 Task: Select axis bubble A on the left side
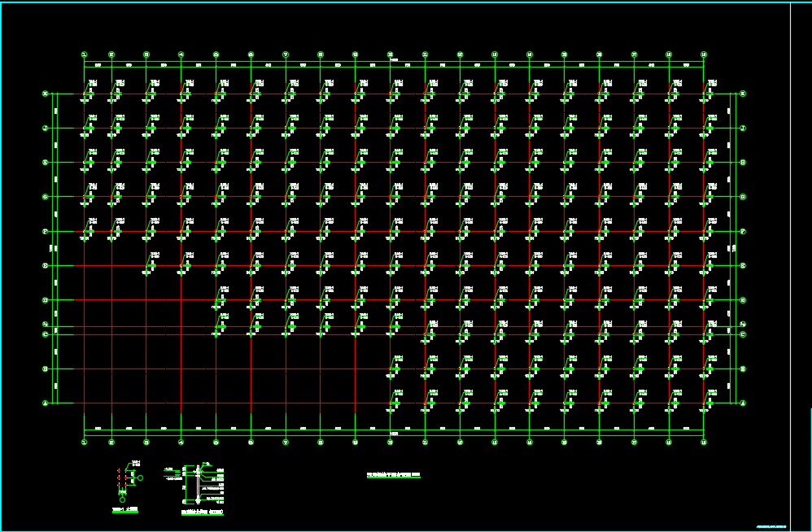point(45,403)
